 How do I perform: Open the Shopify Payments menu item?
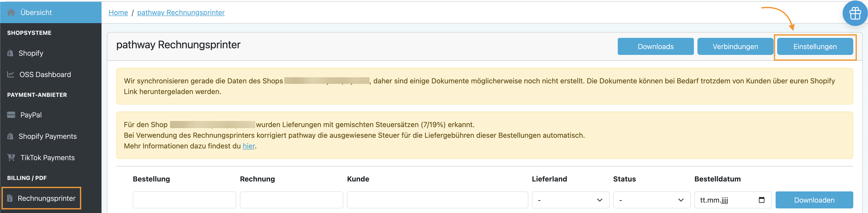pyautogui.click(x=47, y=136)
